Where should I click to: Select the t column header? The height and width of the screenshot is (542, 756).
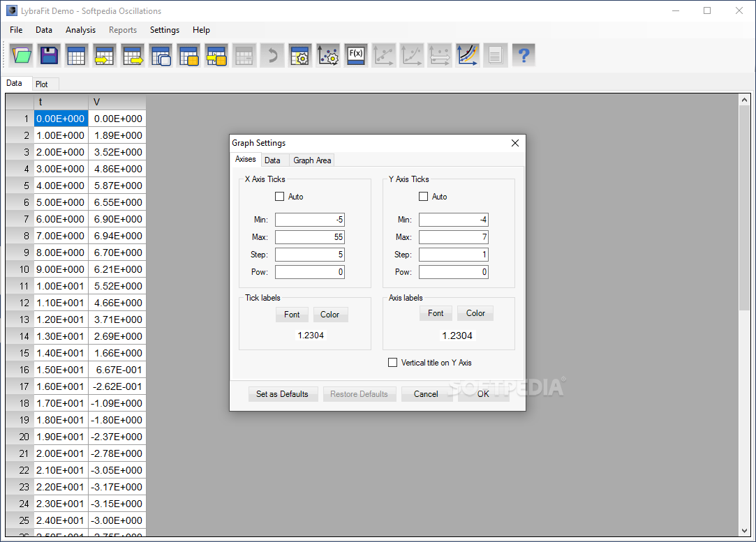tap(61, 102)
